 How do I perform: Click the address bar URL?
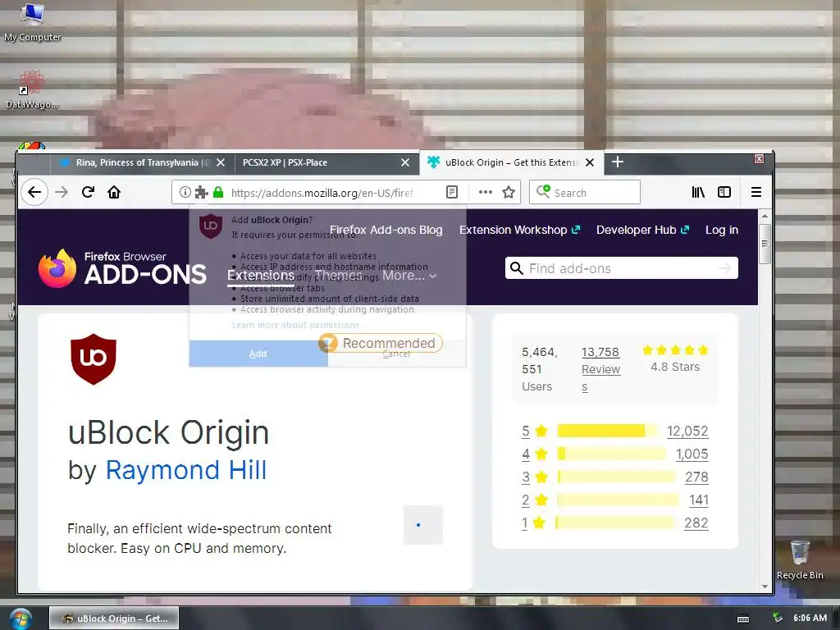click(x=322, y=193)
